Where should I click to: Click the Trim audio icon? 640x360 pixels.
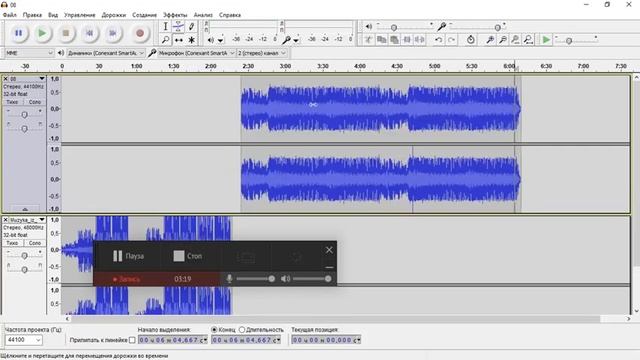[x=407, y=40]
